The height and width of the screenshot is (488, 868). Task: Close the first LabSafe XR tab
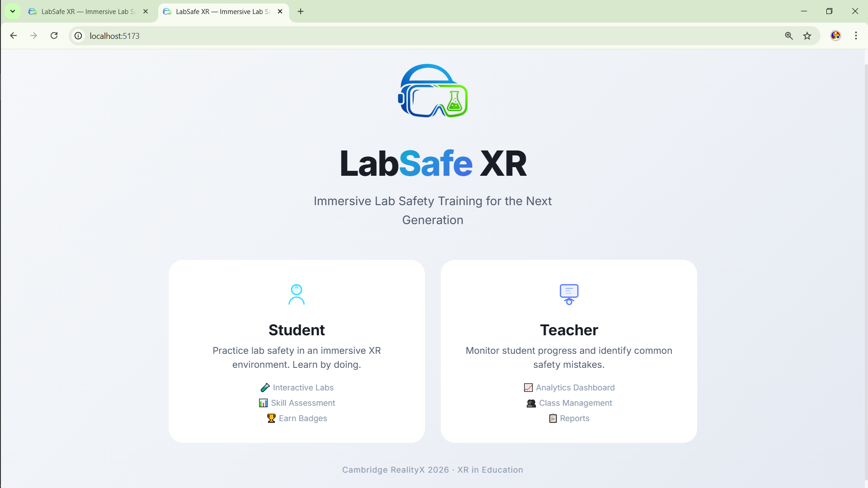point(146,12)
